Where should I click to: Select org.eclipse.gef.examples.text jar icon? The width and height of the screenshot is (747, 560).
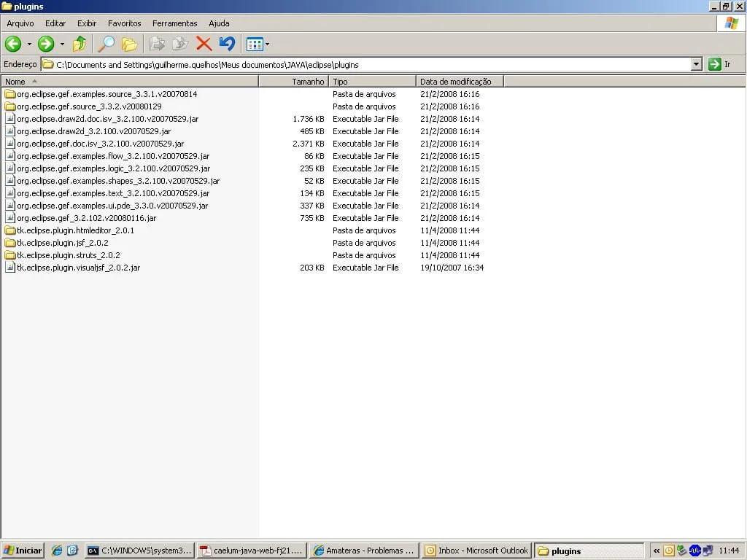(x=10, y=192)
